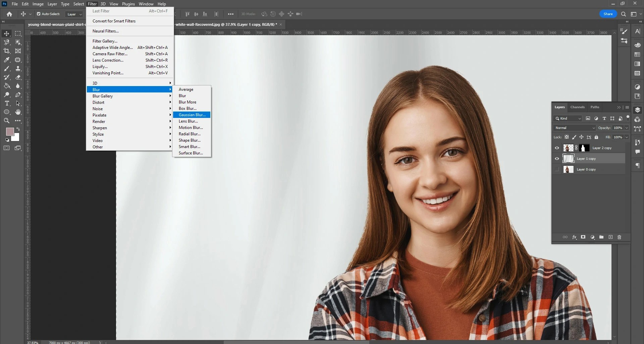Apply Gaussian Blur from Blur submenu
The width and height of the screenshot is (644, 344).
(192, 115)
